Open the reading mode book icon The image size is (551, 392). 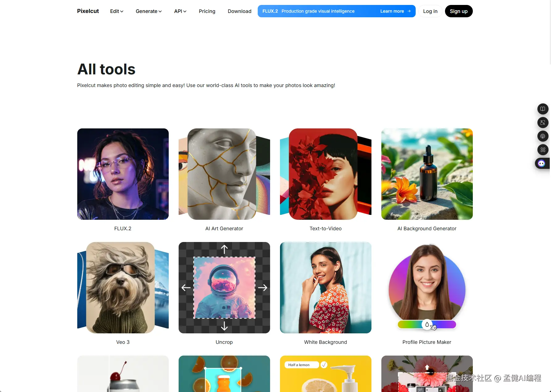(x=543, y=109)
